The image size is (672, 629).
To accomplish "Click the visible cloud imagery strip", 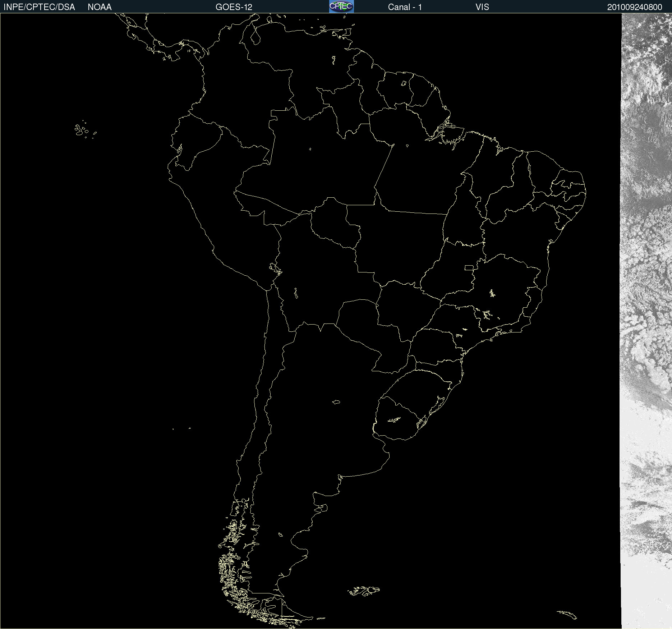I will tap(646, 321).
